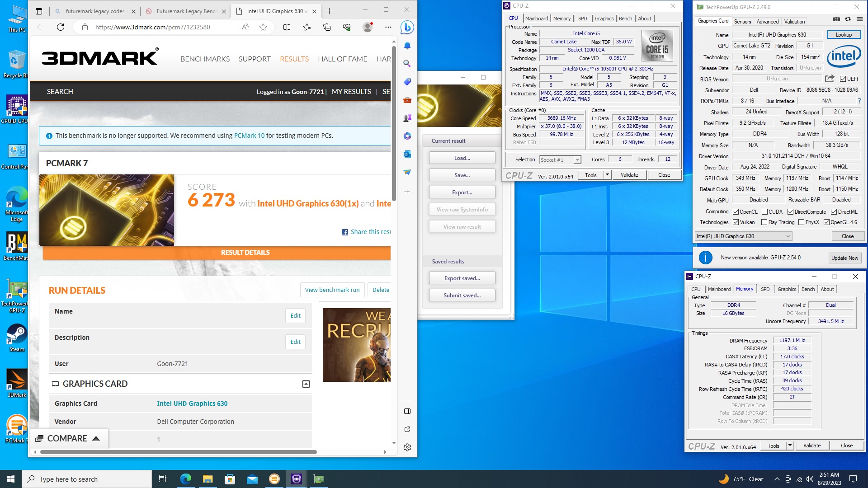Open the Microsoft Store taskbar icon
Image resolution: width=868 pixels, height=488 pixels.
[230, 479]
